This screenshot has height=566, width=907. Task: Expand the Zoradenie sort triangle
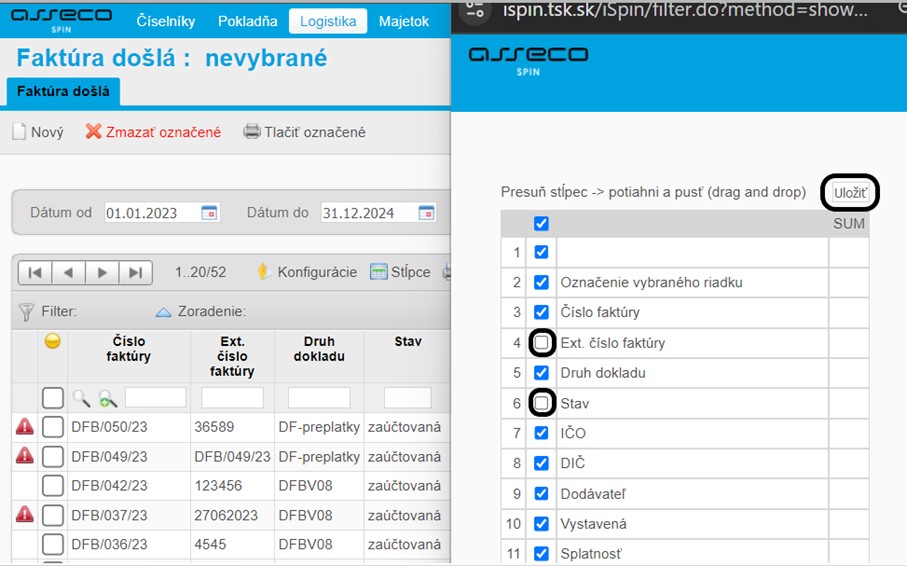(163, 312)
